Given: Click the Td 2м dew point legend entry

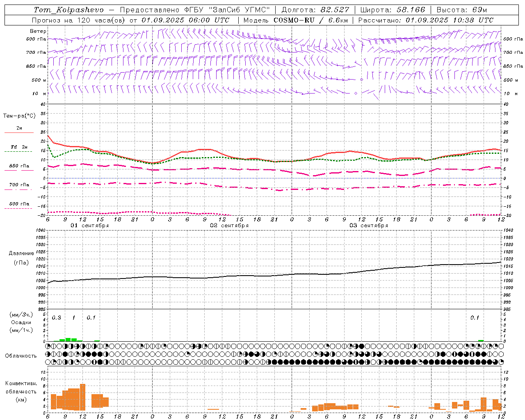Looking at the screenshot, I should (19, 148).
